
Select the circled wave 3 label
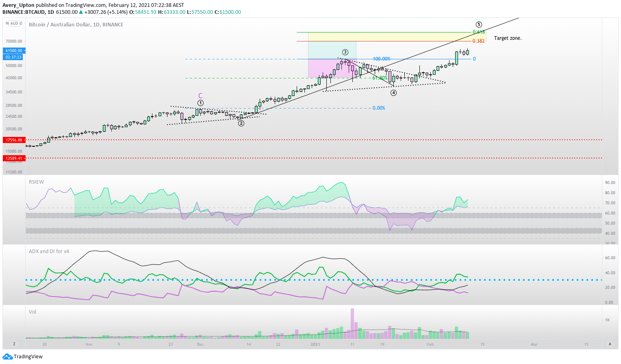[345, 52]
